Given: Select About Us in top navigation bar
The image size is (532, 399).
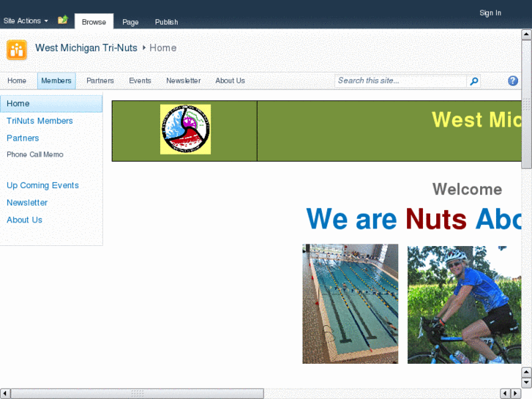Looking at the screenshot, I should [230, 81].
